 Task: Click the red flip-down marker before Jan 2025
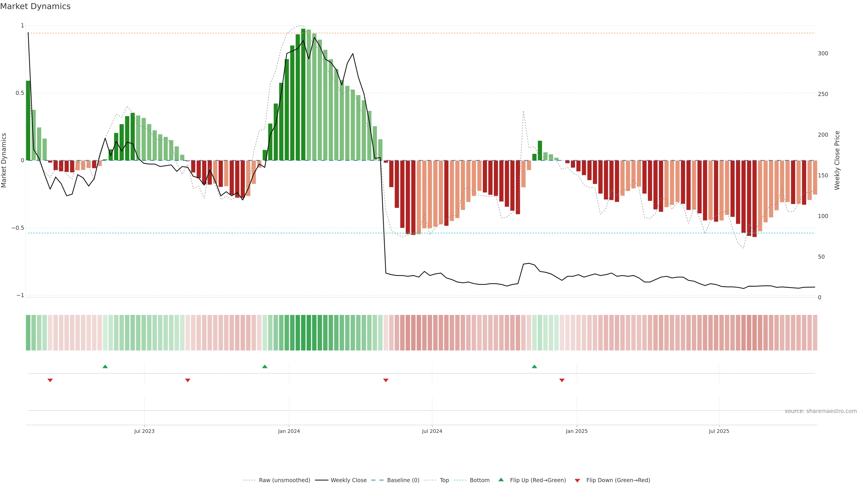[562, 380]
